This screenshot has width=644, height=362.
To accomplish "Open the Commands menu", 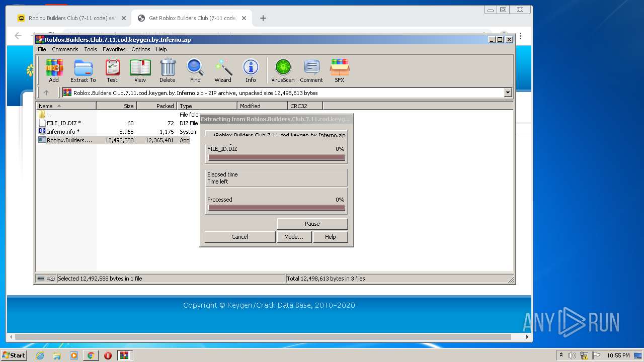I will pos(65,49).
